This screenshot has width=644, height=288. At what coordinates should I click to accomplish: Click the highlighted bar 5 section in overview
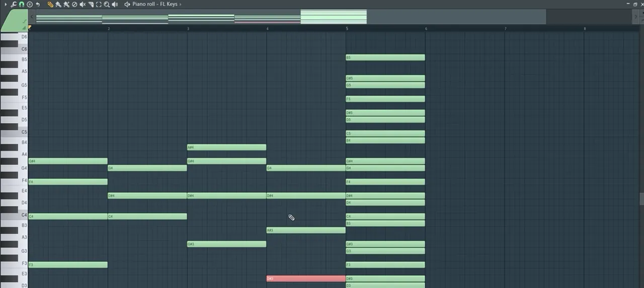click(334, 17)
